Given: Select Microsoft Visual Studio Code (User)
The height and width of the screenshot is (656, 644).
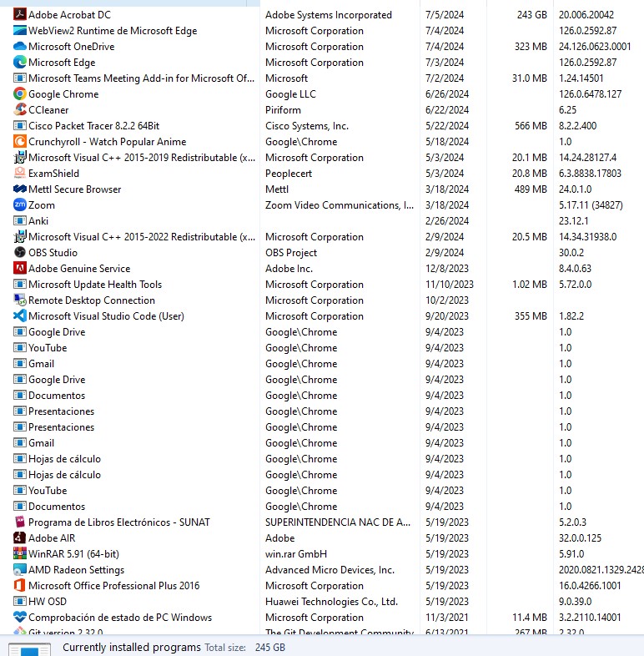Looking at the screenshot, I should pyautogui.click(x=106, y=316).
